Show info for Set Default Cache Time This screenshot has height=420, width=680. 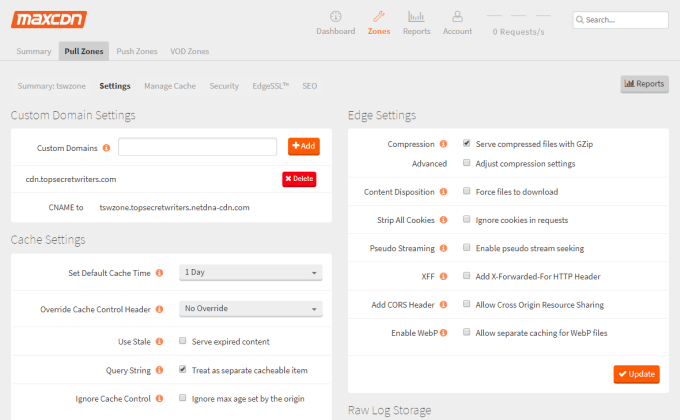click(160, 272)
